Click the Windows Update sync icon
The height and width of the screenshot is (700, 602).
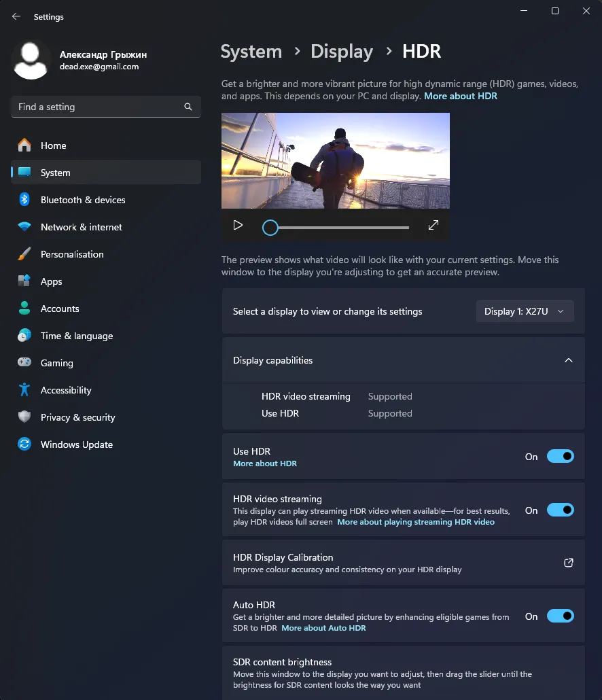click(x=24, y=444)
